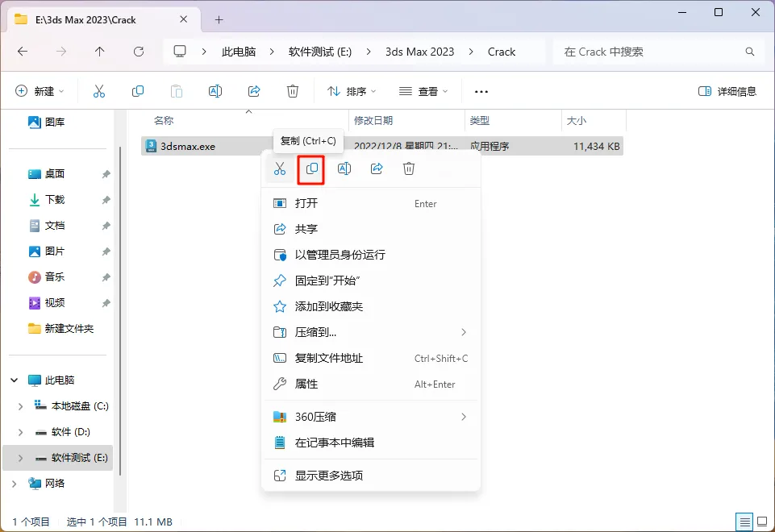Click the Delete trash icon in the toolbar
Screen dimensions: 775x532
click(293, 91)
